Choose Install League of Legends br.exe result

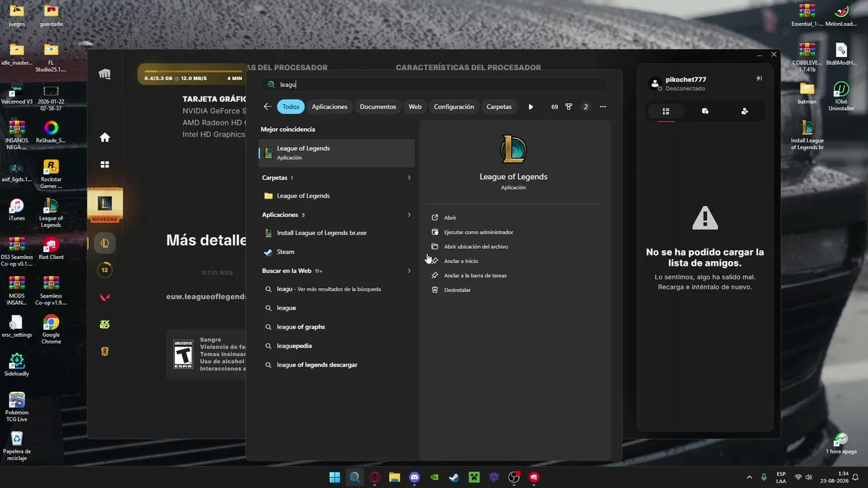coord(336,232)
